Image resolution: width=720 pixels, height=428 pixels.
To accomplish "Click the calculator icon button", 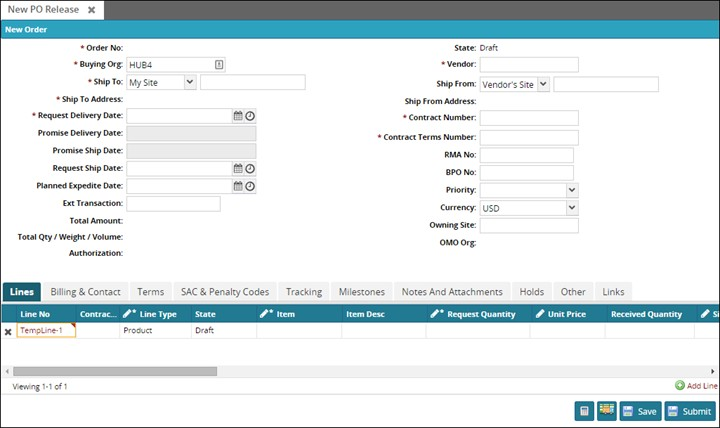I will (x=584, y=411).
